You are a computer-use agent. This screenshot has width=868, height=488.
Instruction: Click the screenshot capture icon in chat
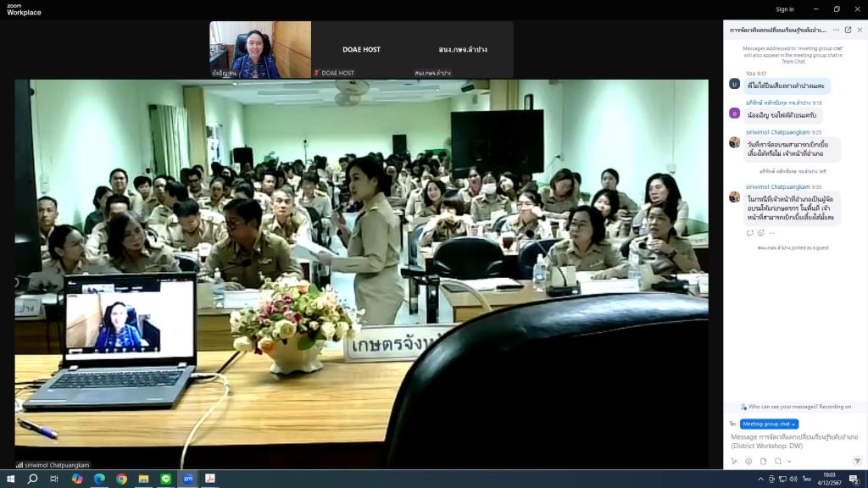[x=778, y=461]
